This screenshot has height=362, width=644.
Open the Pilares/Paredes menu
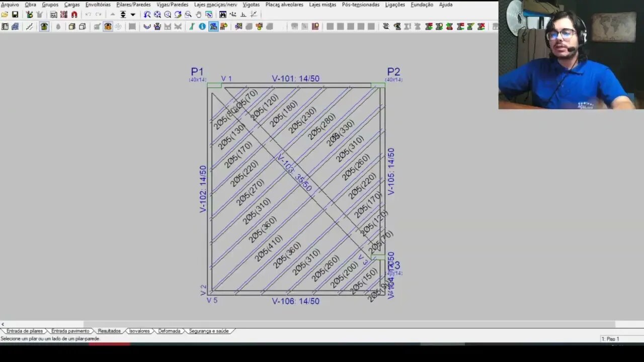tap(133, 5)
